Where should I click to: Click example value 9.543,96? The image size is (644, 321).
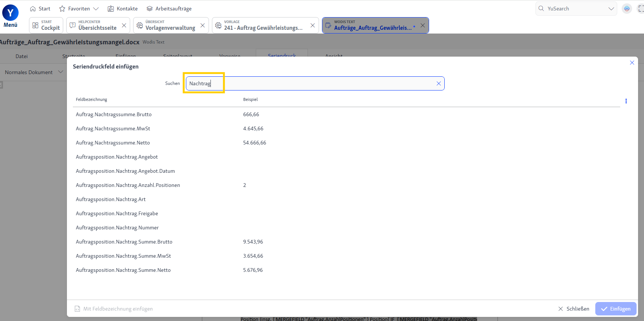pyautogui.click(x=253, y=242)
